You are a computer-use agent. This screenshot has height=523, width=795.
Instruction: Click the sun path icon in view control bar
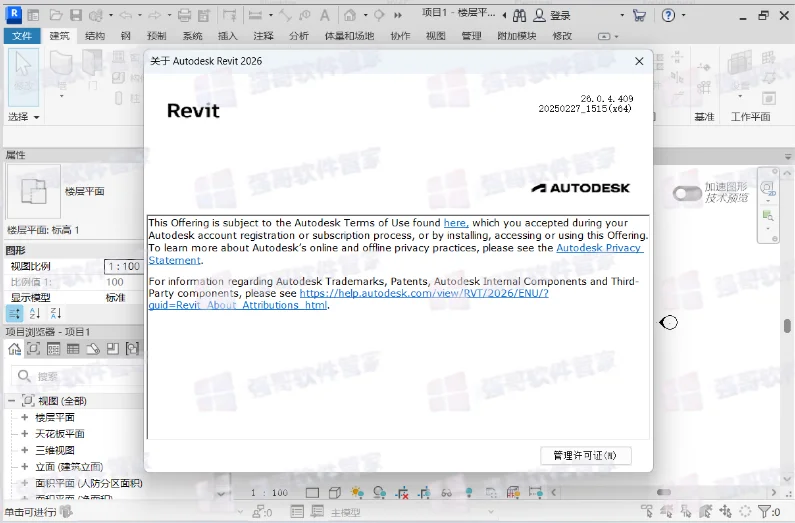(357, 492)
